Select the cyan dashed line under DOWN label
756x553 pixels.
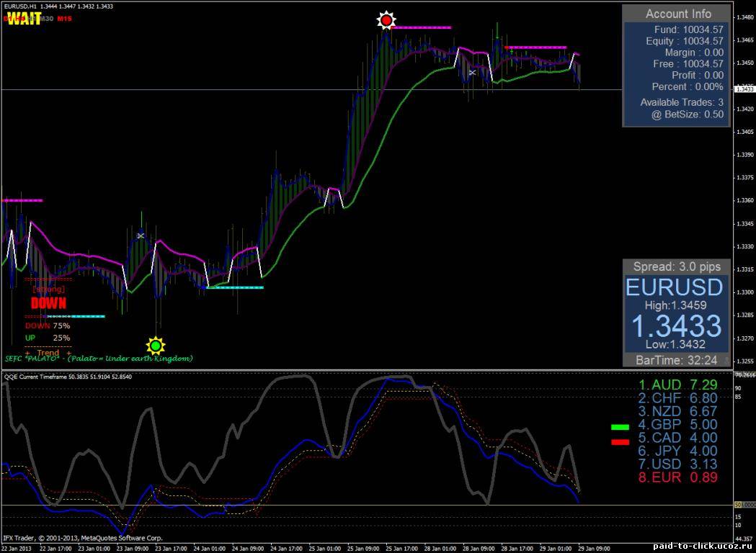[74, 317]
